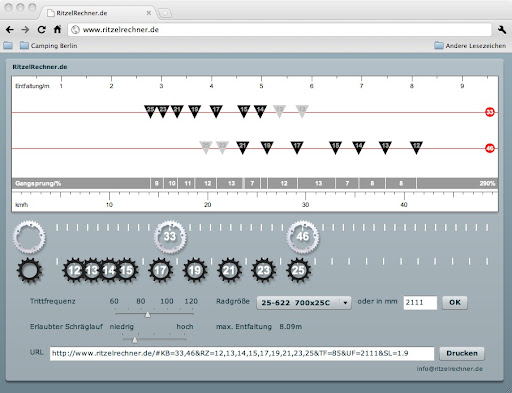Click the RitzelRechner.de page heading
The image size is (512, 393).
[40, 67]
